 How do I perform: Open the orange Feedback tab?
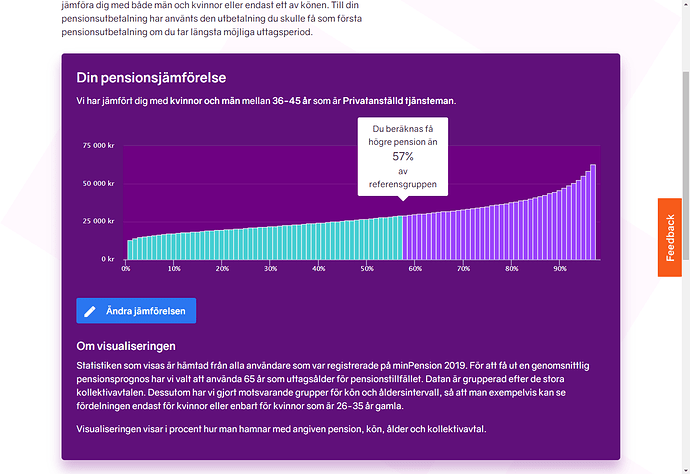(669, 237)
